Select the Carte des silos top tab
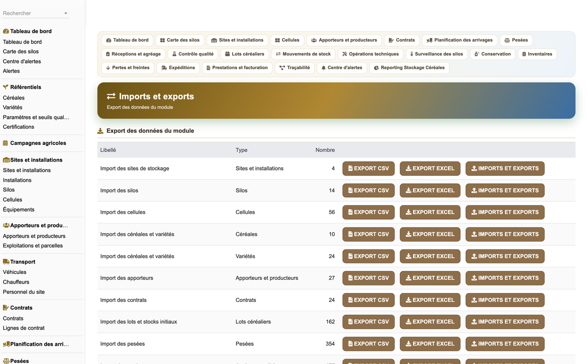Screen dimensions: 588x364 pos(180,40)
